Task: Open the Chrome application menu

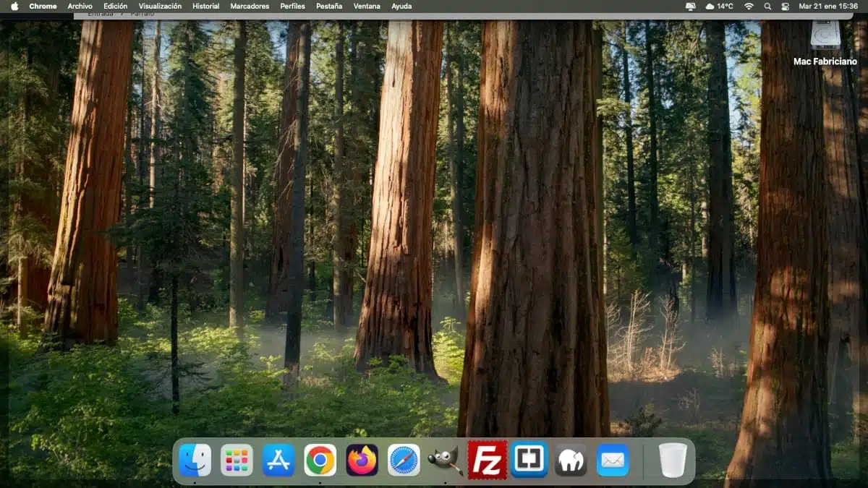Action: pos(43,6)
